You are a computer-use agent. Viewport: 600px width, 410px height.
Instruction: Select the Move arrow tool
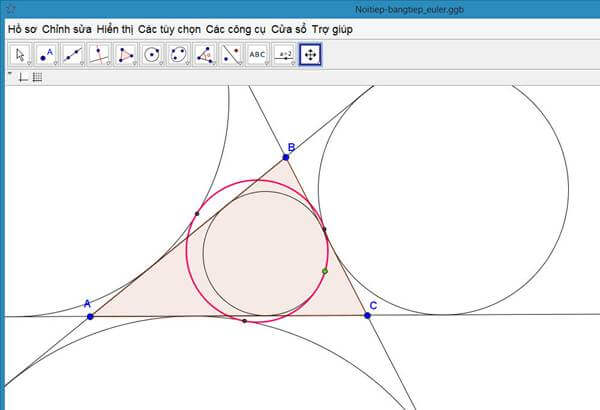click(x=20, y=55)
